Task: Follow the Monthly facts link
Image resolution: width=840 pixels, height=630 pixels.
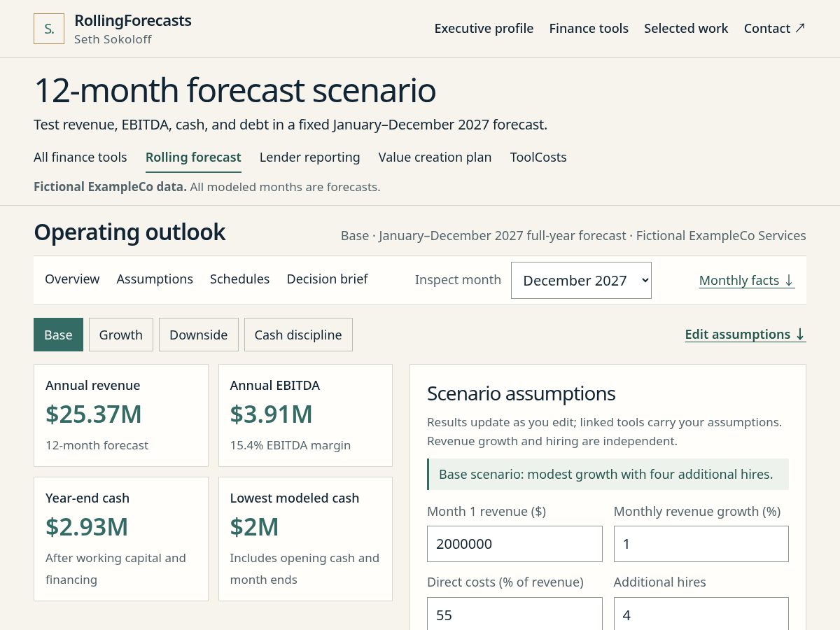Action: coord(747,281)
